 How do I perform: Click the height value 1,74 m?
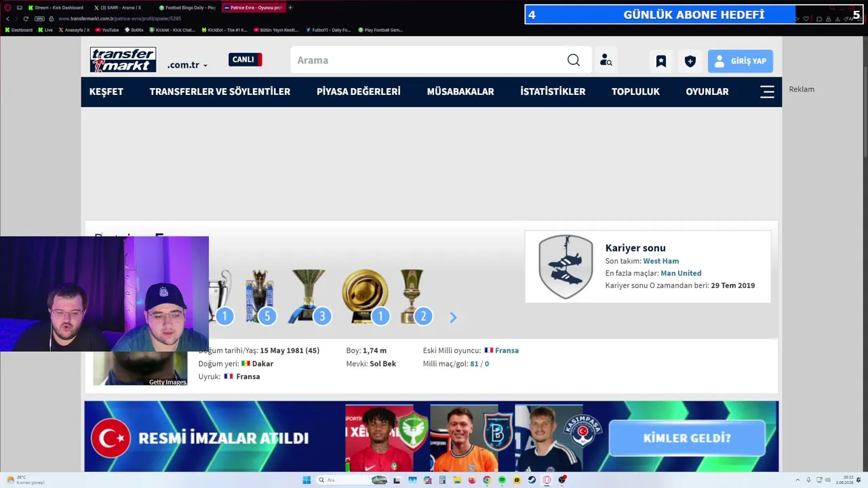coord(375,350)
